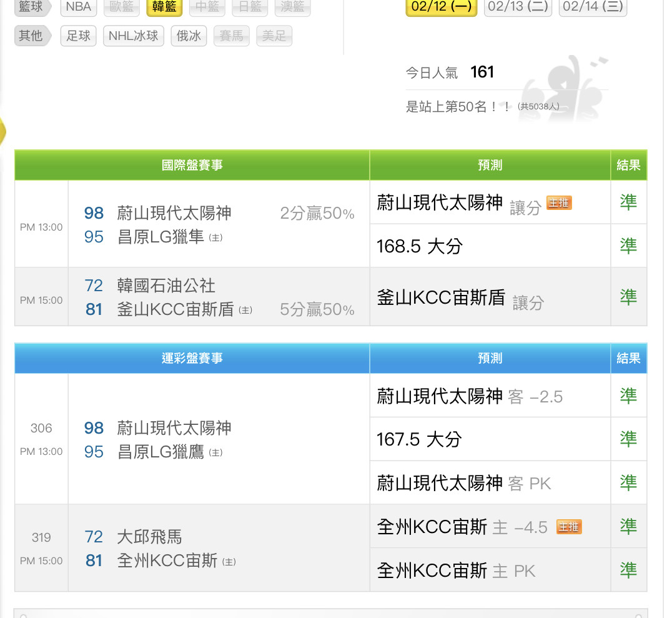The image size is (672, 618).
Task: Click 蔚山現代太陽神 客 -2.5 prediction
Action: (470, 396)
